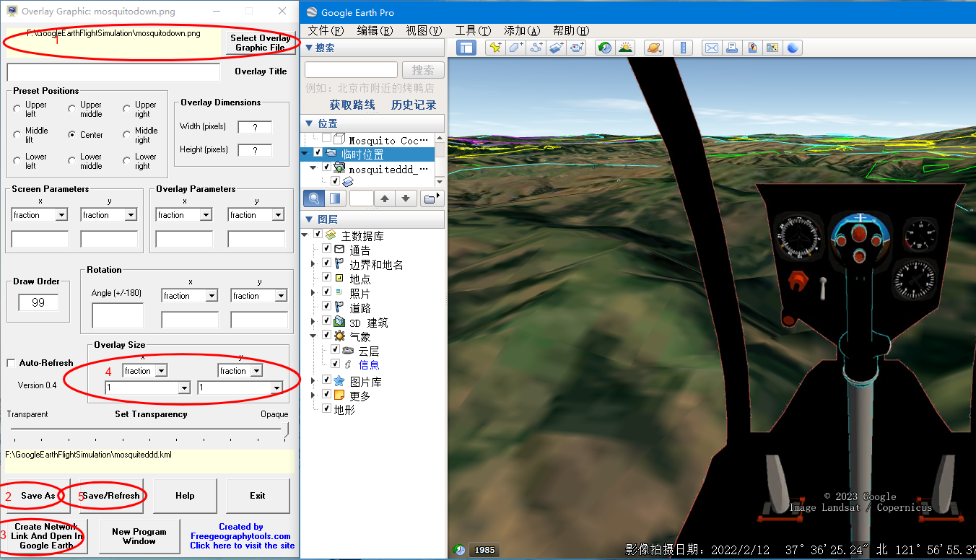
Task: Open Overlay Parameters x fraction dropdown
Action: (206, 215)
